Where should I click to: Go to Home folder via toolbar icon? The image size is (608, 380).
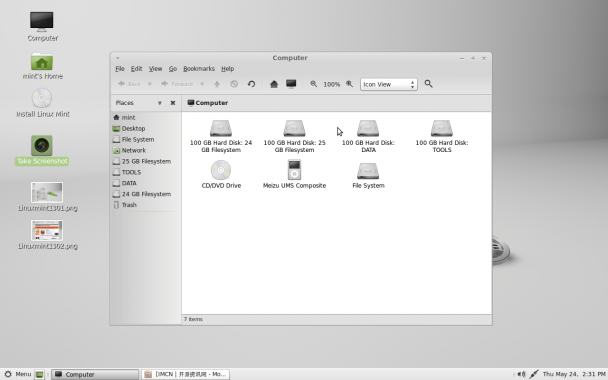pos(274,84)
